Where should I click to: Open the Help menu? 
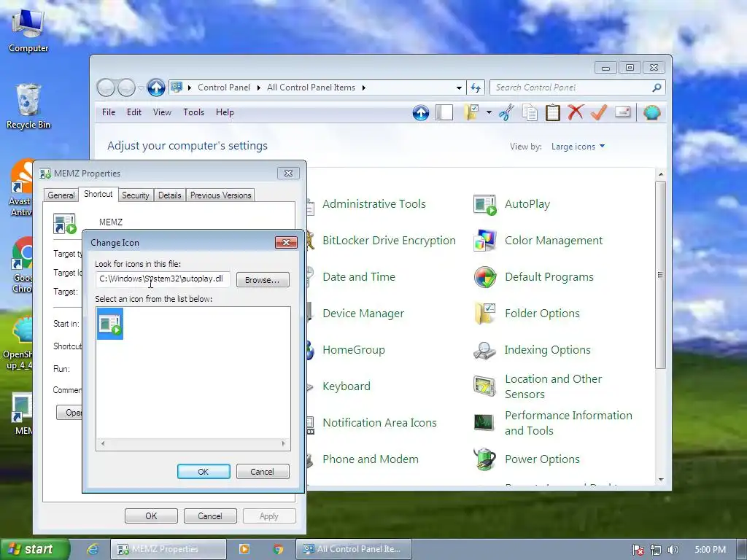[x=225, y=112]
